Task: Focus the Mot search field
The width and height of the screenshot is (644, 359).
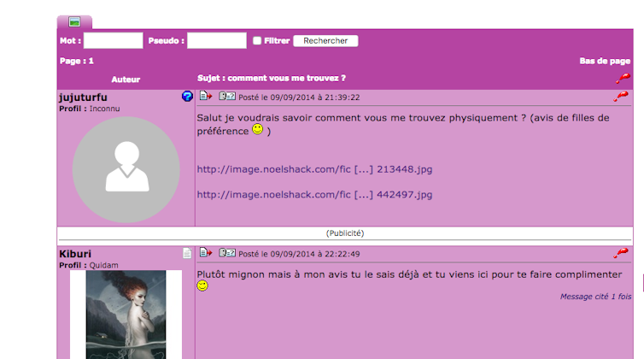Action: coord(113,40)
